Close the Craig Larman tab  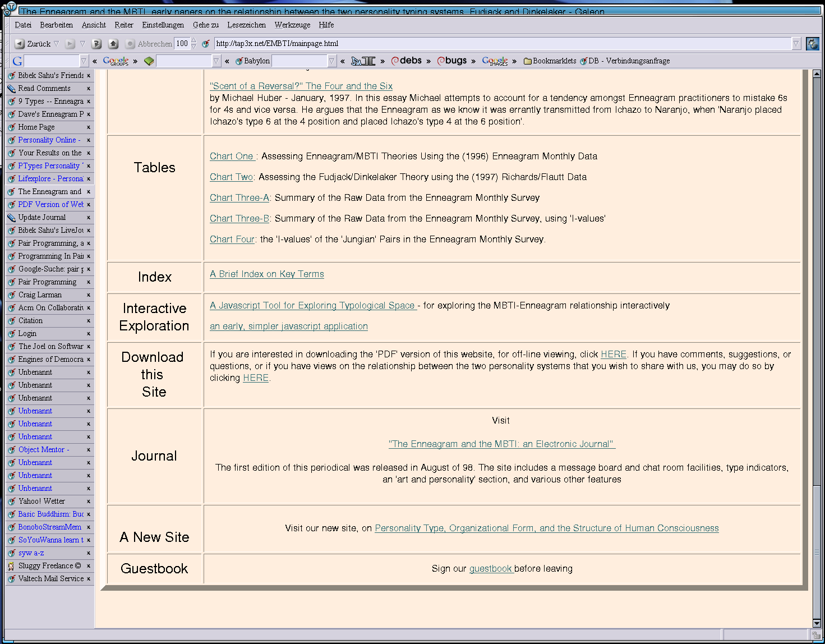(89, 295)
